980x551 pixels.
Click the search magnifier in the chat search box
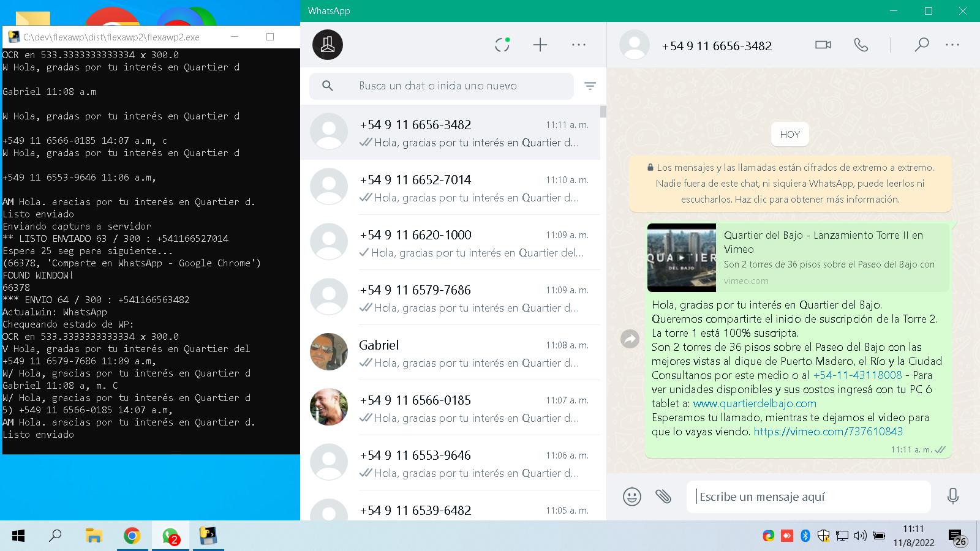pyautogui.click(x=328, y=86)
